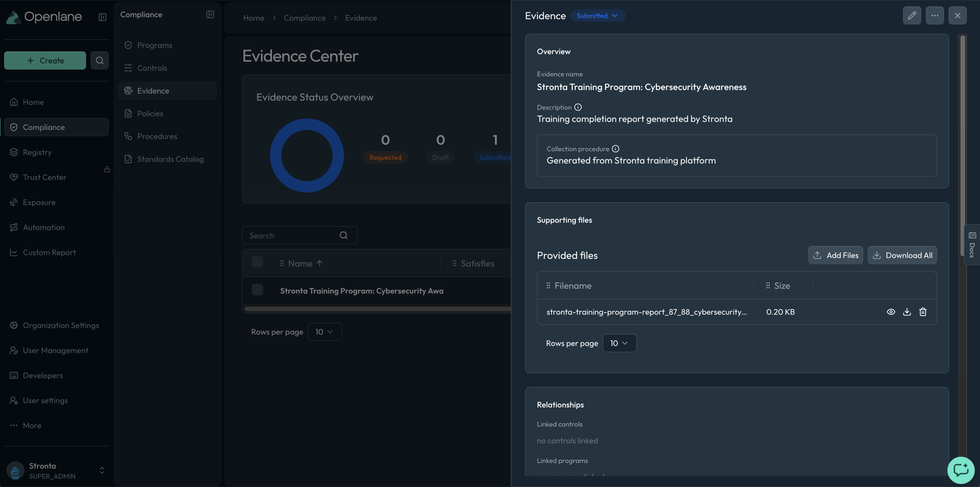
Task: Open the three-dot more options menu
Action: (x=935, y=15)
